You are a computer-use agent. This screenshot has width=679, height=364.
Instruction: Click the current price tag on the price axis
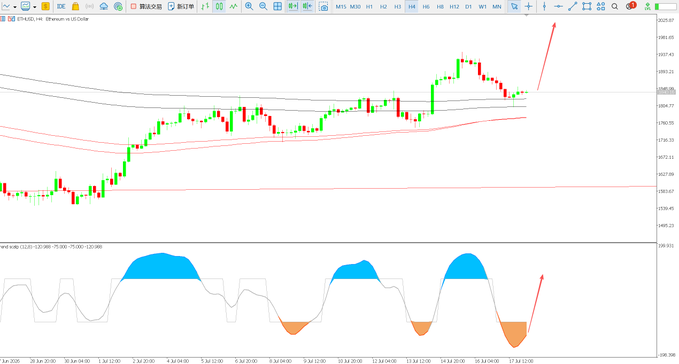[x=666, y=92]
